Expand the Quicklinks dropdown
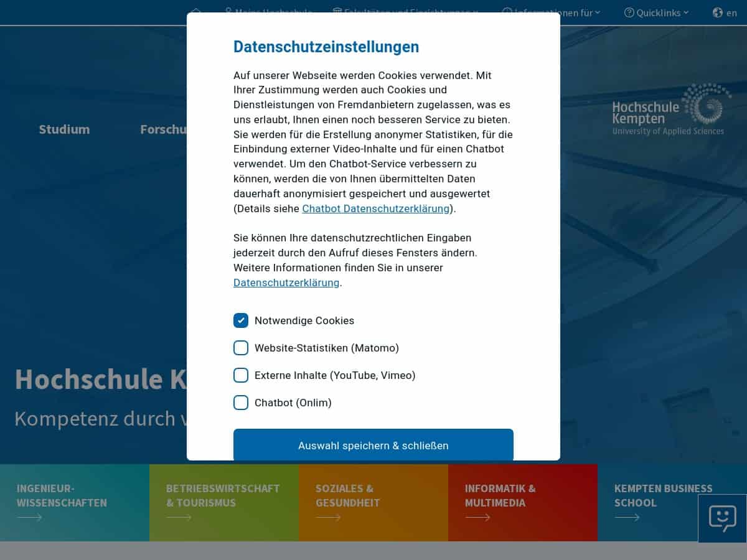747x560 pixels. (657, 12)
